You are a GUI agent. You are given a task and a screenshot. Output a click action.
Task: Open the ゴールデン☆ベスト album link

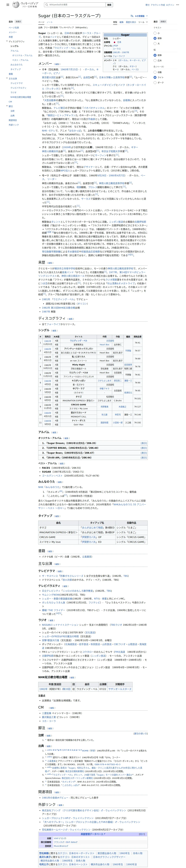[x=52, y=476]
